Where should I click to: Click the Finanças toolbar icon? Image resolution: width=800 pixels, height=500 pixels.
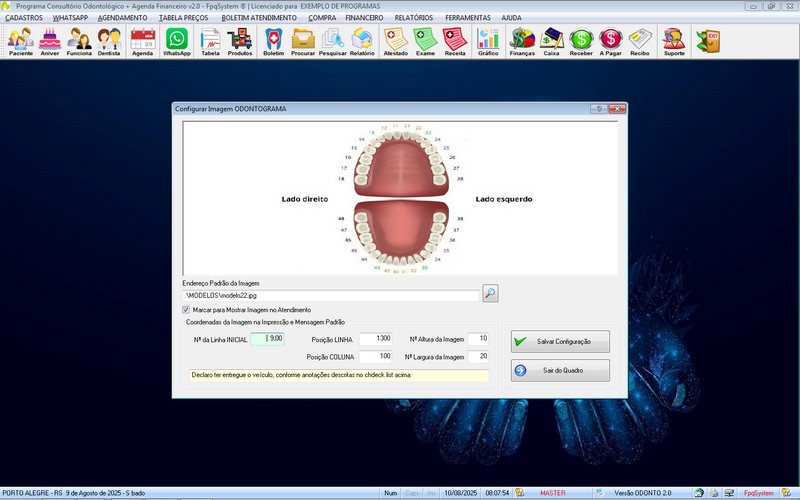[522, 41]
